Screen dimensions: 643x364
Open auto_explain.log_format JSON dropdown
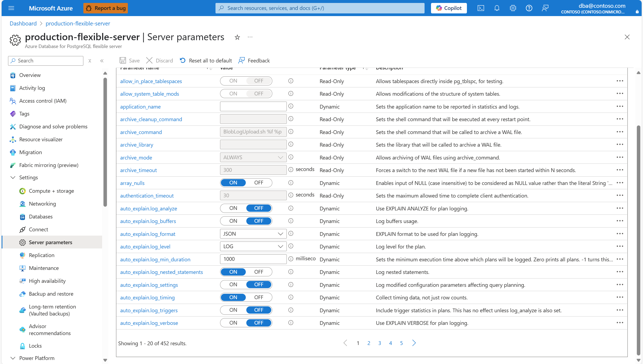pos(253,234)
